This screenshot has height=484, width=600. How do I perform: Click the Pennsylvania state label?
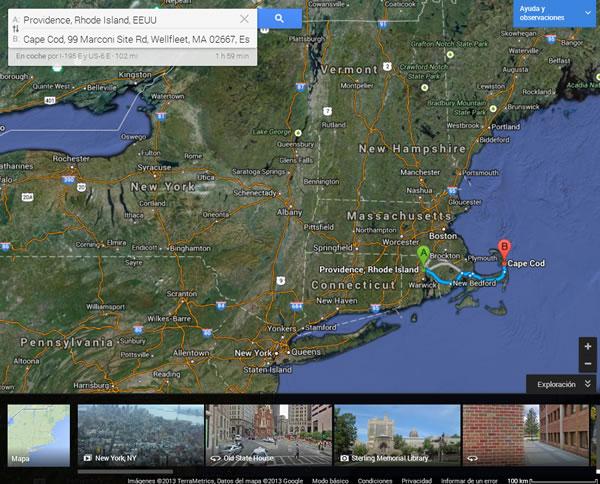click(67, 342)
